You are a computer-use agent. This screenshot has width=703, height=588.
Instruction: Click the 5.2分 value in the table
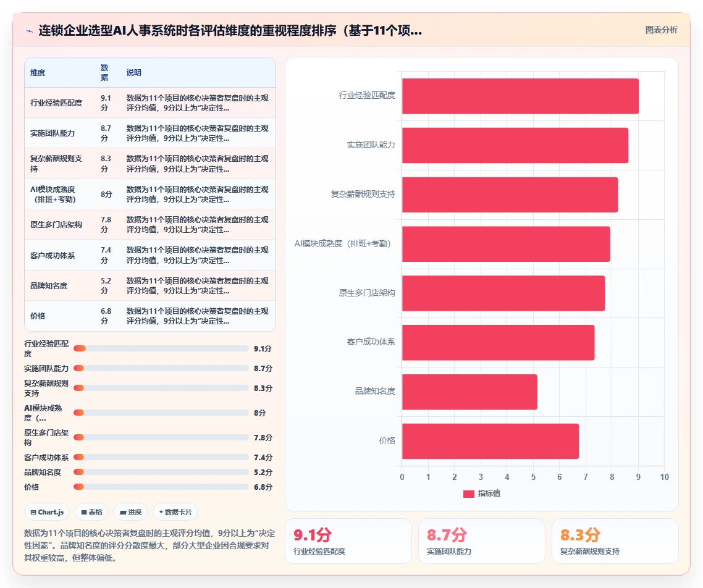(x=106, y=285)
